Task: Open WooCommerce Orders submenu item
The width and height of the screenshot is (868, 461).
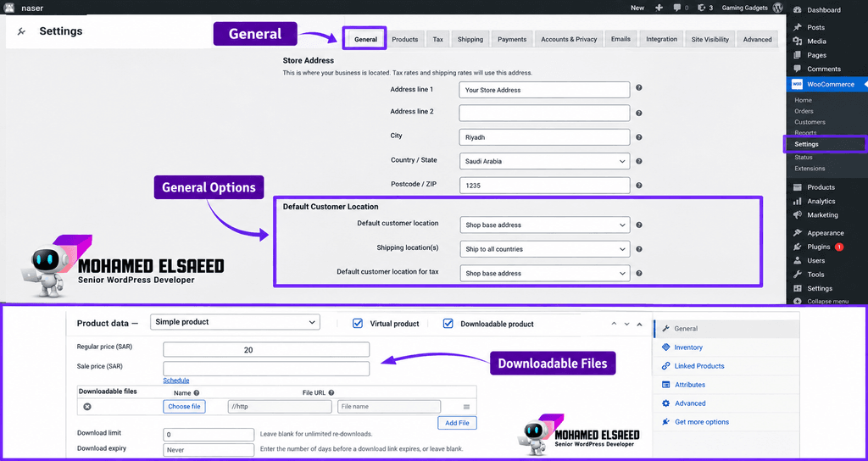Action: pos(804,111)
